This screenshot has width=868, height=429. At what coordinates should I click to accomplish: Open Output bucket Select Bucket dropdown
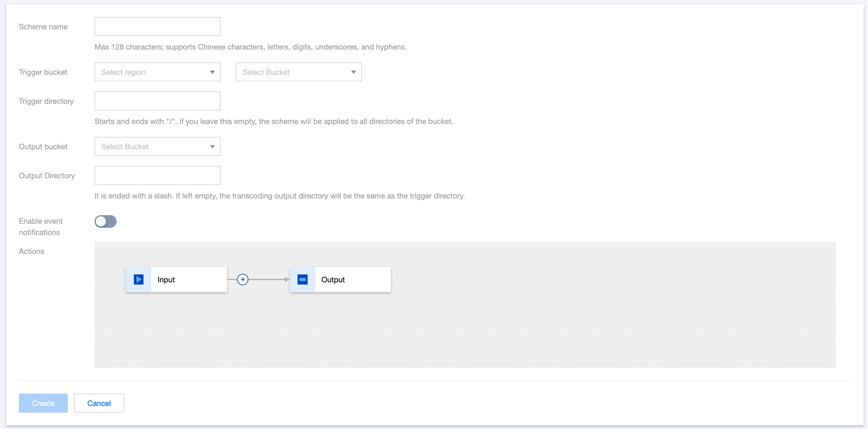click(x=152, y=146)
